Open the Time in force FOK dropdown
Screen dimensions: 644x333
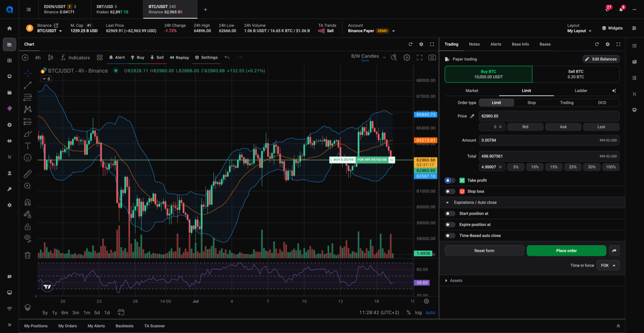click(608, 265)
